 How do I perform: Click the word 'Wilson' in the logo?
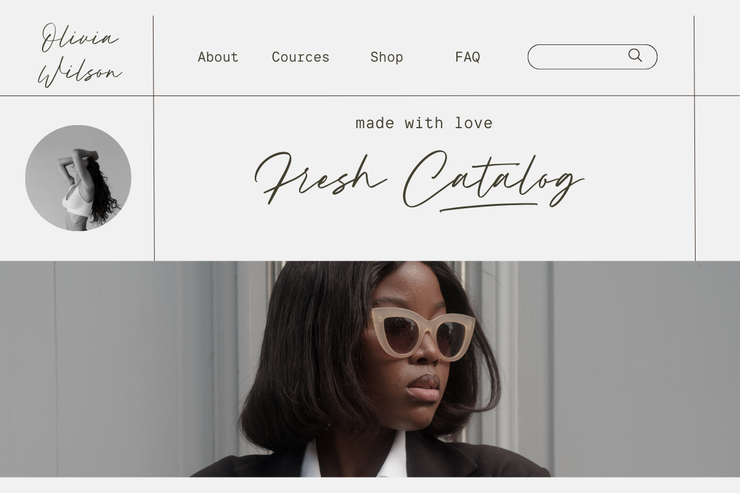[79, 72]
